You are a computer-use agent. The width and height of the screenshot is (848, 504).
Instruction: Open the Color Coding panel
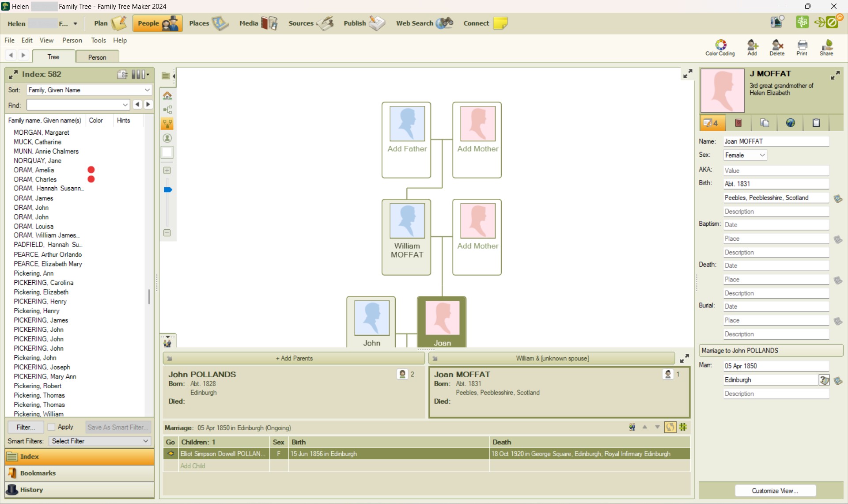click(719, 47)
